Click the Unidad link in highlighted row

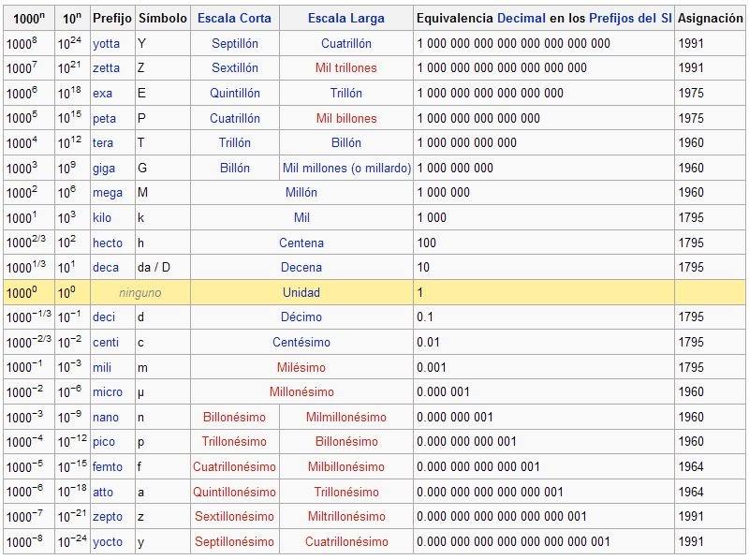point(301,293)
